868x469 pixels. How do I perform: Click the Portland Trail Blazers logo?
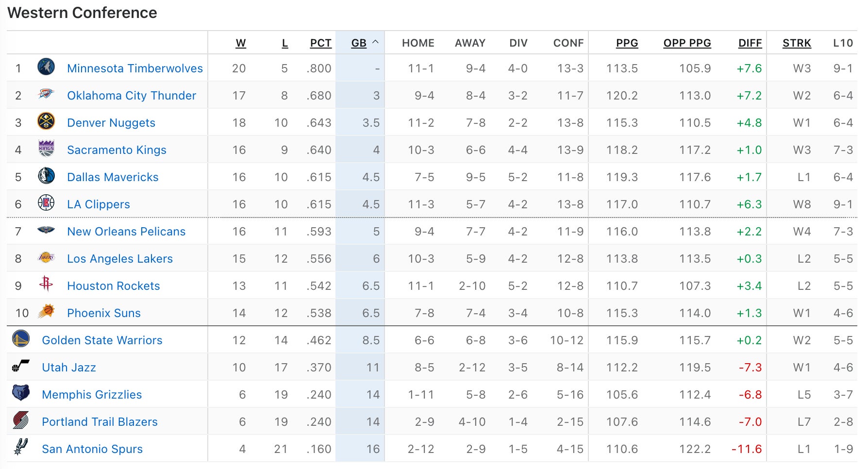click(x=21, y=420)
